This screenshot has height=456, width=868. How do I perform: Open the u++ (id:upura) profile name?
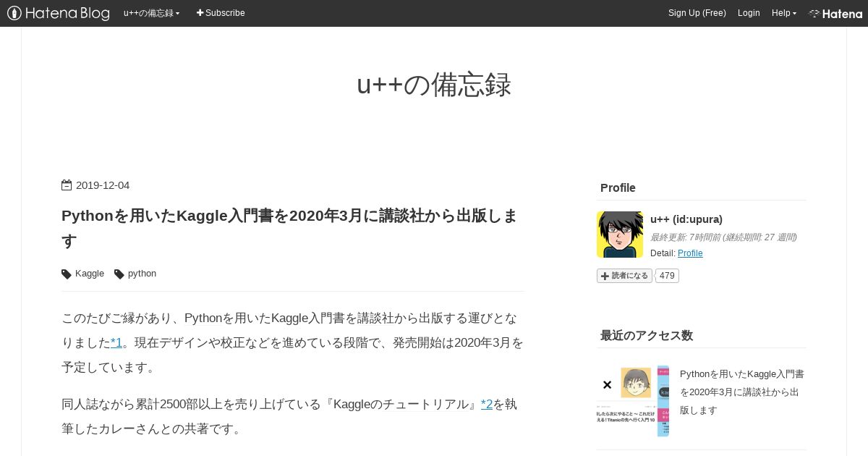686,219
